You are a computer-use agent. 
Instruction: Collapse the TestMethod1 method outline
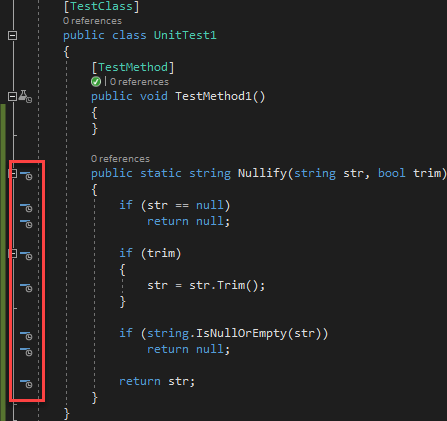pos(13,97)
